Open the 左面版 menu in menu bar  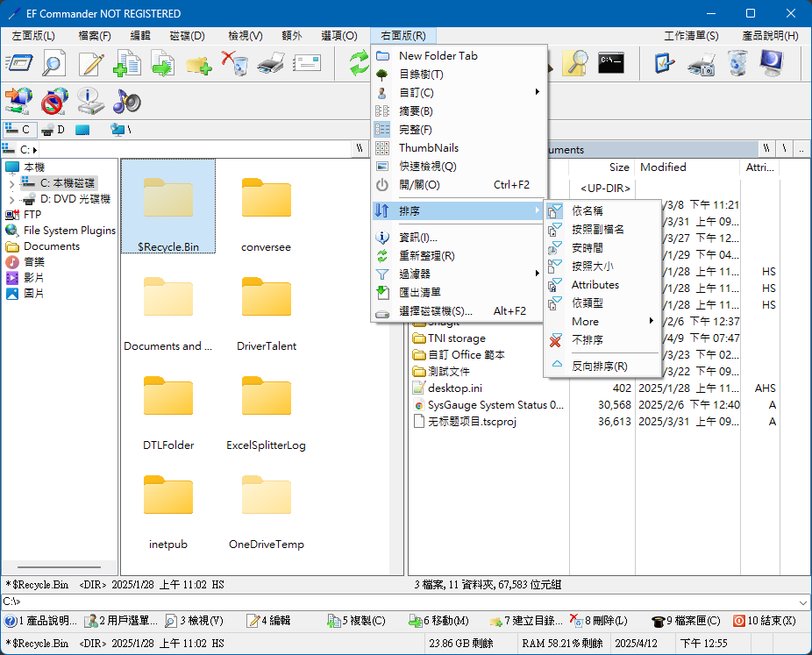[32, 36]
